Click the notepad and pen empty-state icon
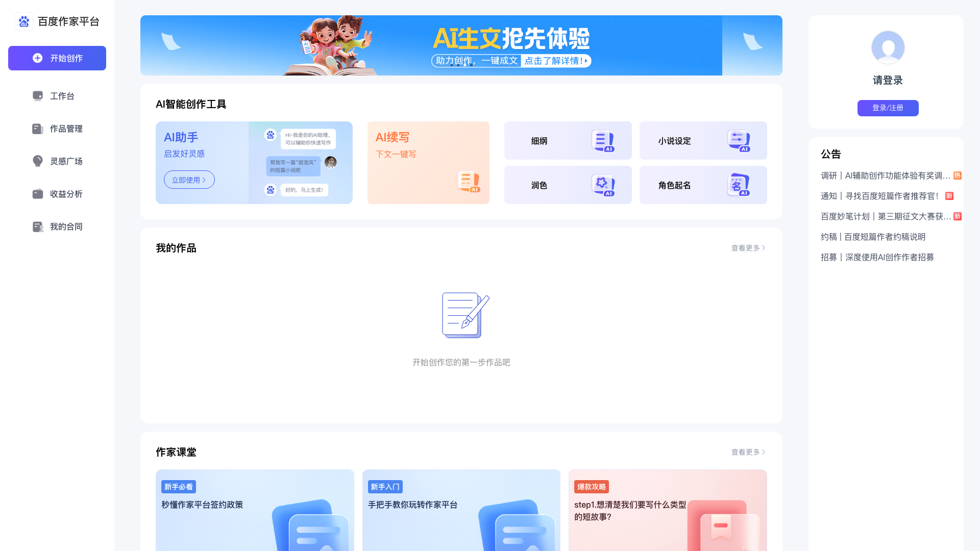Viewport: 980px width, 551px height. [465, 315]
